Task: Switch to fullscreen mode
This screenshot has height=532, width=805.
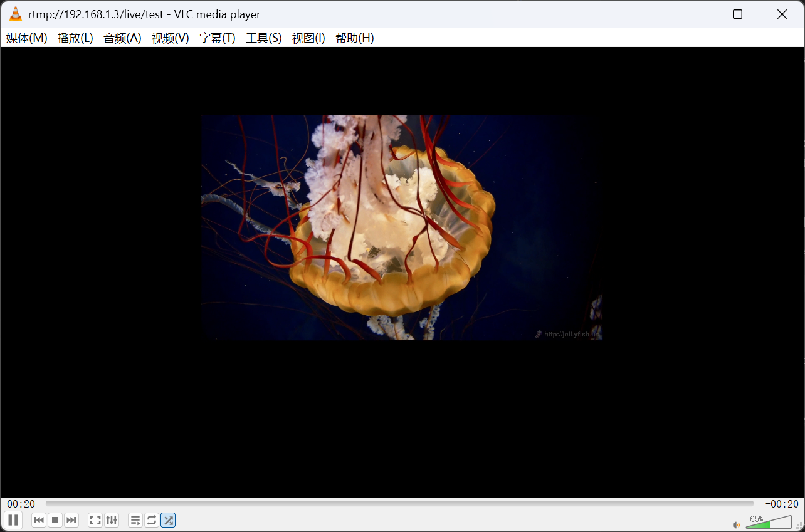Action: click(x=95, y=520)
